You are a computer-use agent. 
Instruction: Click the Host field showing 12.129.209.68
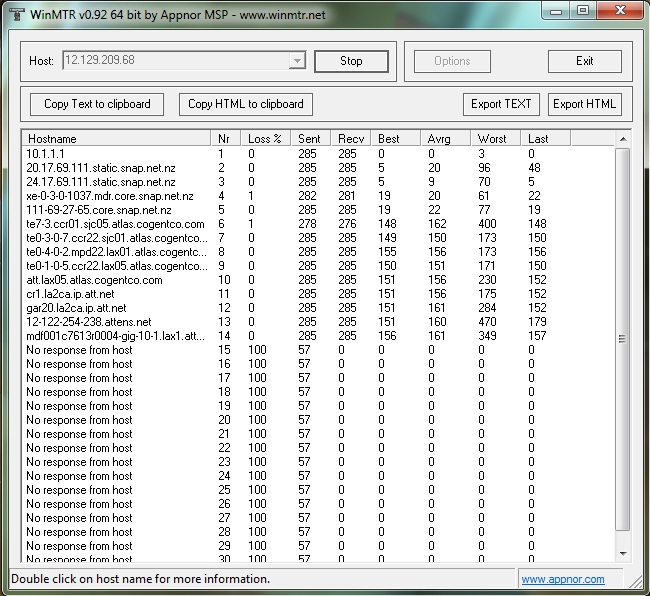(184, 61)
